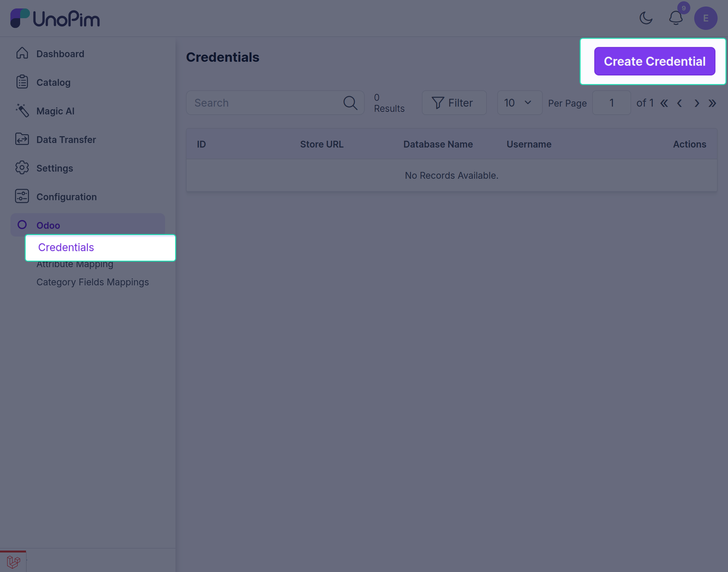Sort by Database Name column header

[x=438, y=144]
